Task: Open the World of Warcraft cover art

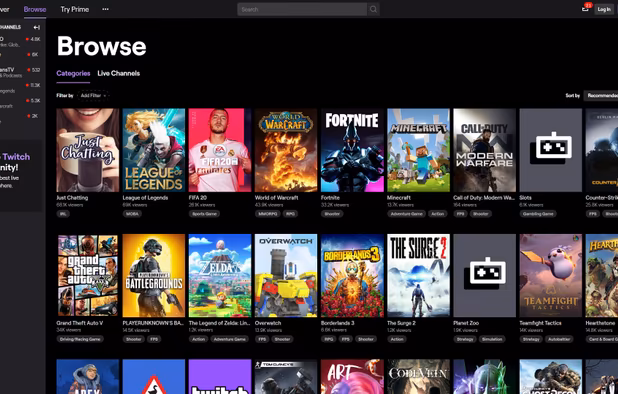Action: (286, 150)
